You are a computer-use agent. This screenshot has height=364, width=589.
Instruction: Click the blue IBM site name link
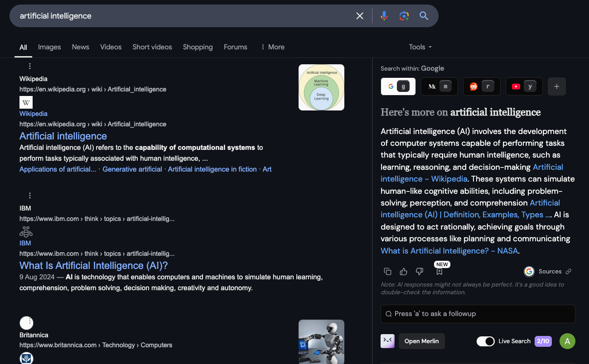point(25,243)
